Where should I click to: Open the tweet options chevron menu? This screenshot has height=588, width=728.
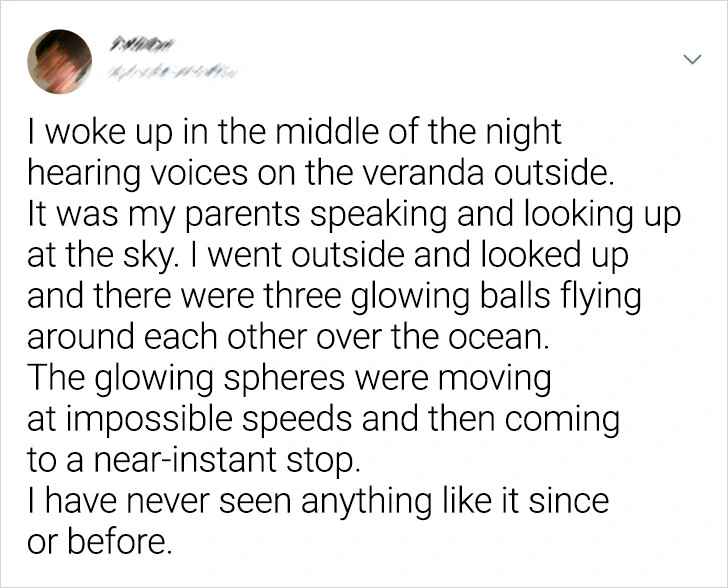pos(690,61)
